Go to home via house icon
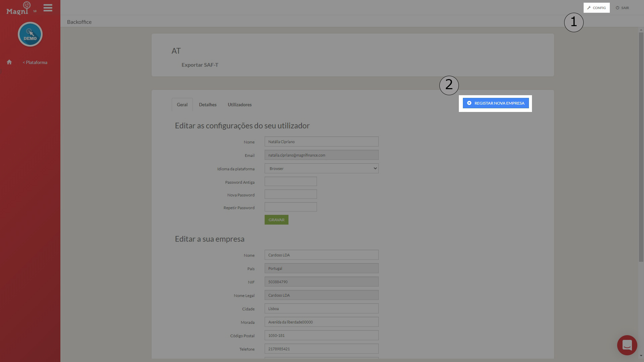 tap(9, 62)
